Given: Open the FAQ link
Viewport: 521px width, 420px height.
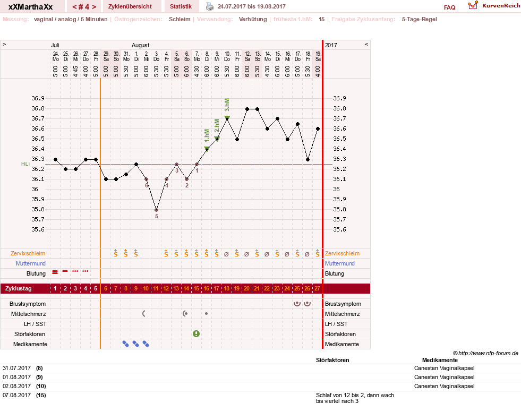Looking at the screenshot, I should point(449,7).
